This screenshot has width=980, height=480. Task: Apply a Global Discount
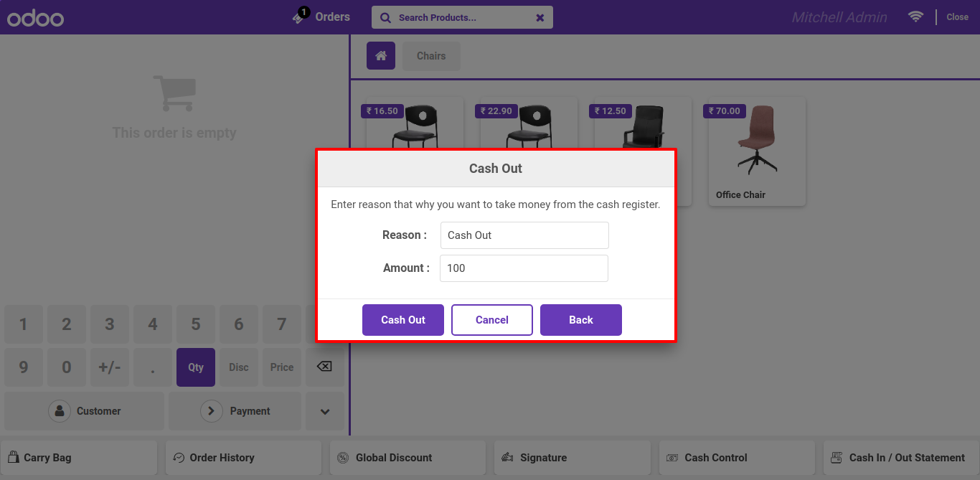tap(407, 458)
